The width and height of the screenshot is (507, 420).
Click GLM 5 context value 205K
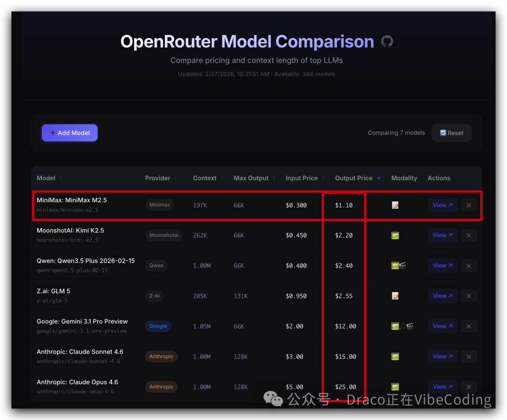(200, 296)
